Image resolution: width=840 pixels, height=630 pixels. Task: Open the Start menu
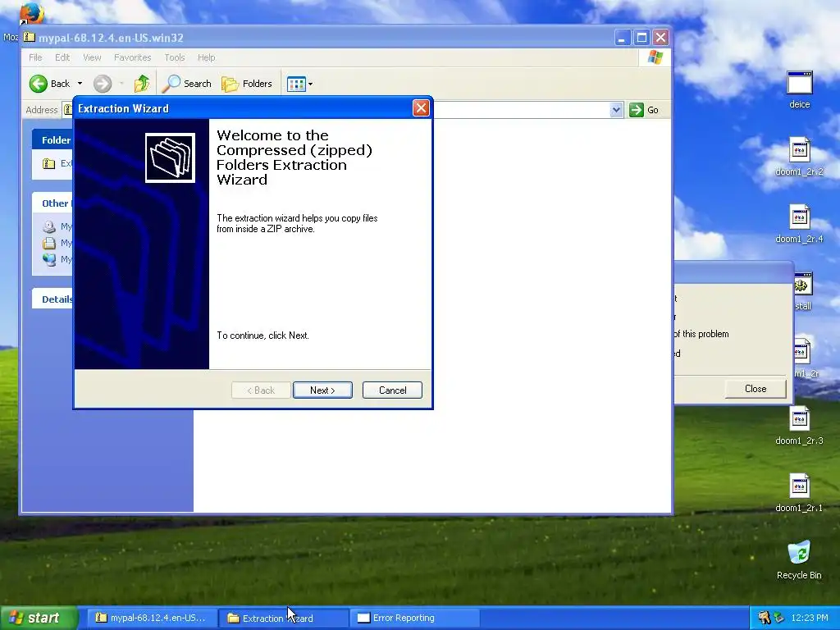coord(39,618)
